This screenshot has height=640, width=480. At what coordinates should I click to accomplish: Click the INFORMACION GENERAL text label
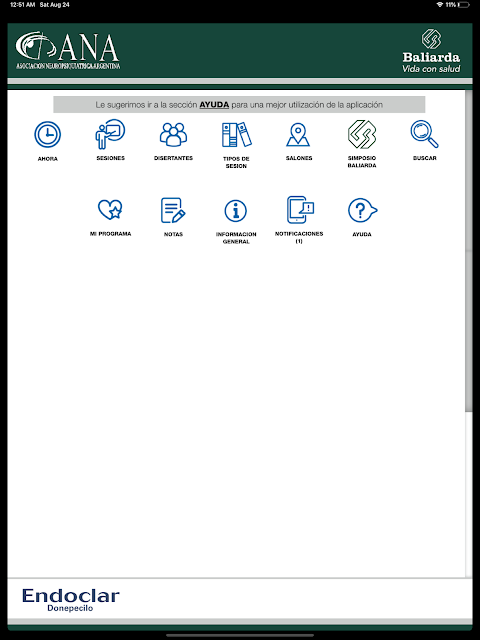[x=236, y=238]
